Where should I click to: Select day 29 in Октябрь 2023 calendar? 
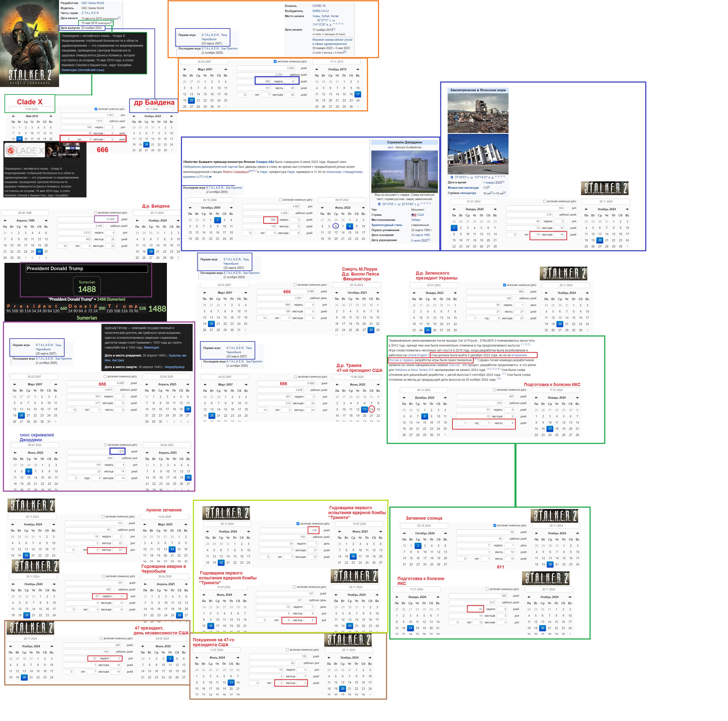point(378,330)
